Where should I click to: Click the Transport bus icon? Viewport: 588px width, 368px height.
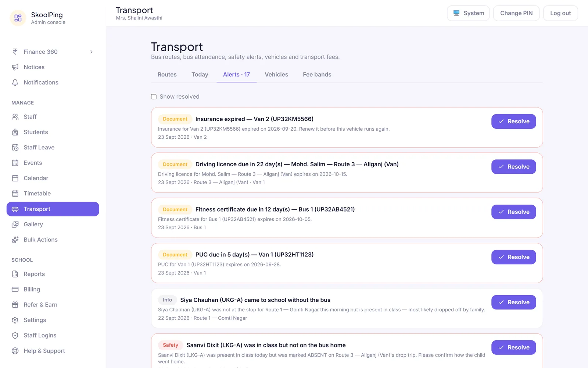(15, 209)
